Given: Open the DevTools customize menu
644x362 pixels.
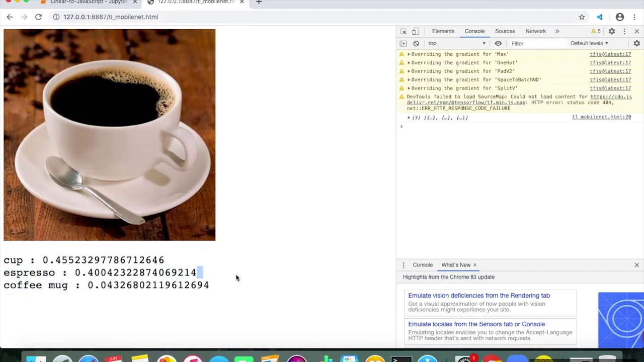Looking at the screenshot, I should pos(624,31).
